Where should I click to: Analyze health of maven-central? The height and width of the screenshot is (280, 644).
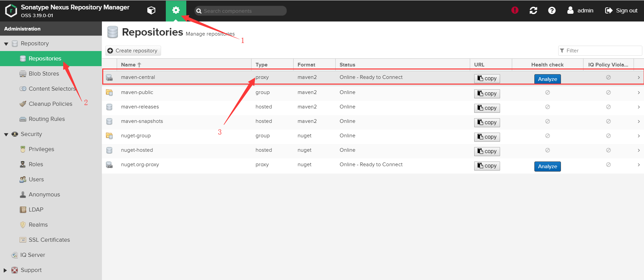[x=547, y=79]
